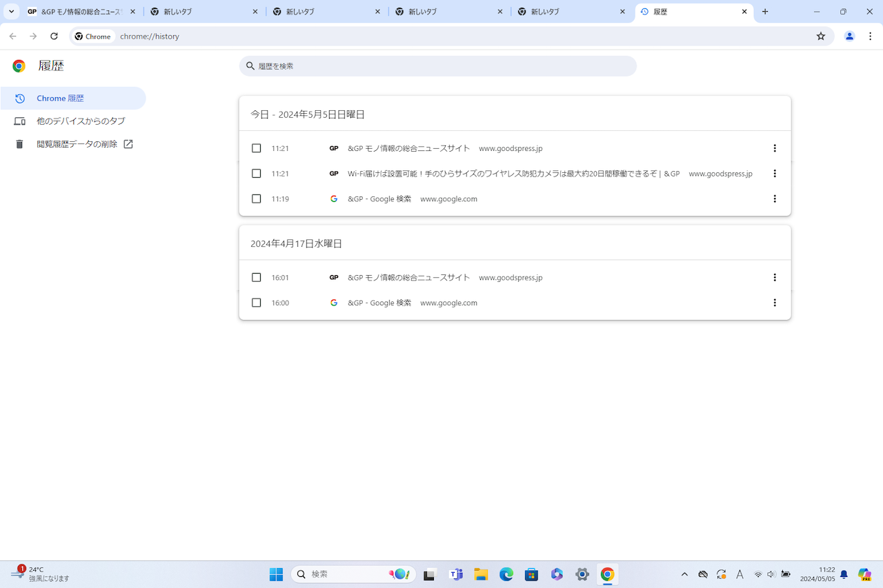Open the tab search dropdown arrow

(12, 12)
